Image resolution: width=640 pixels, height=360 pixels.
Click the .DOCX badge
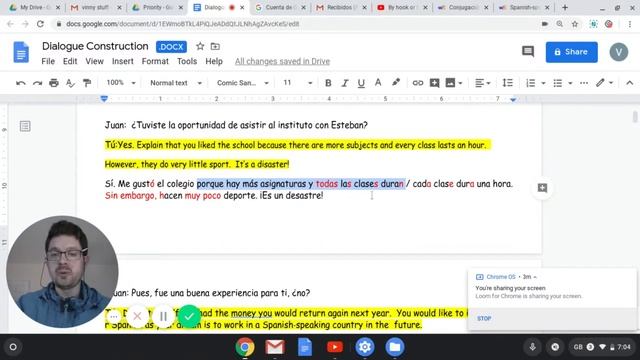click(x=171, y=47)
